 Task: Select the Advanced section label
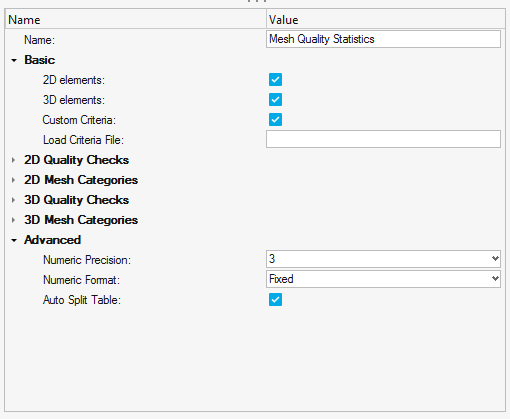[x=52, y=240]
